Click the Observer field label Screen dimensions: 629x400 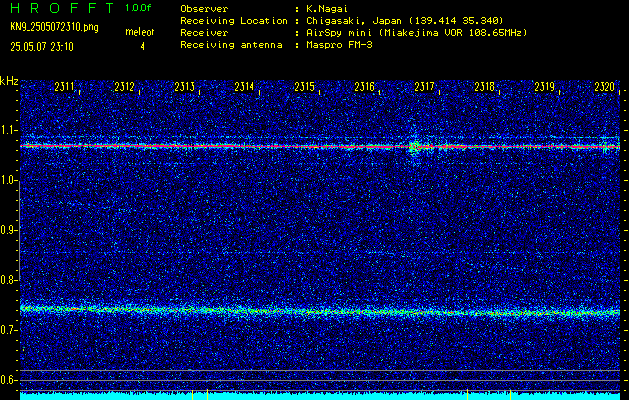click(x=204, y=9)
